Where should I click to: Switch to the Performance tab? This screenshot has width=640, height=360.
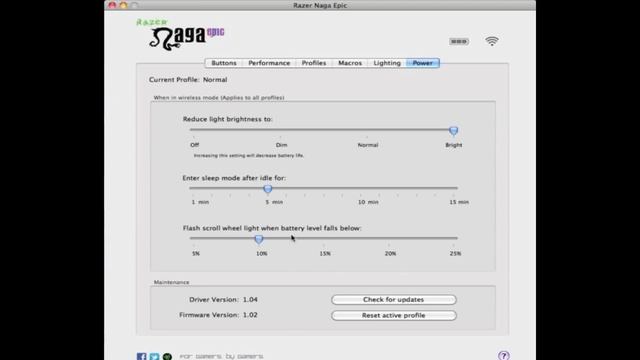point(269,63)
